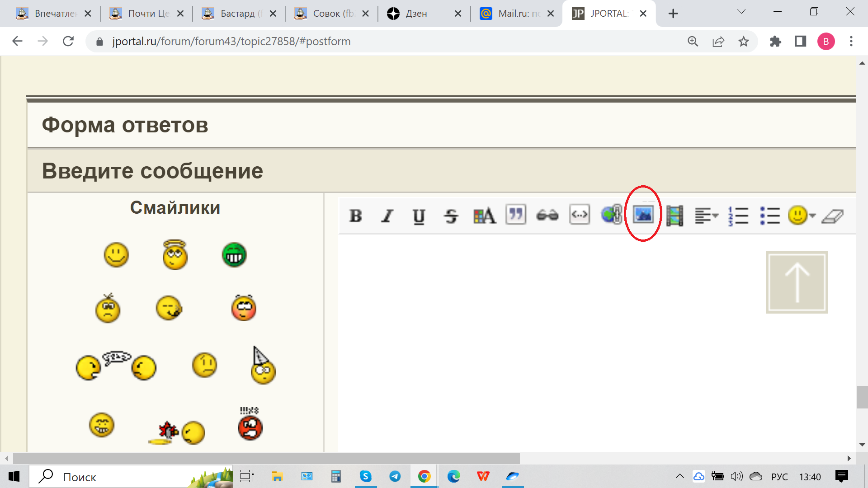This screenshot has width=868, height=488.
Task: Clear formatting with eraser icon
Action: [x=833, y=216]
